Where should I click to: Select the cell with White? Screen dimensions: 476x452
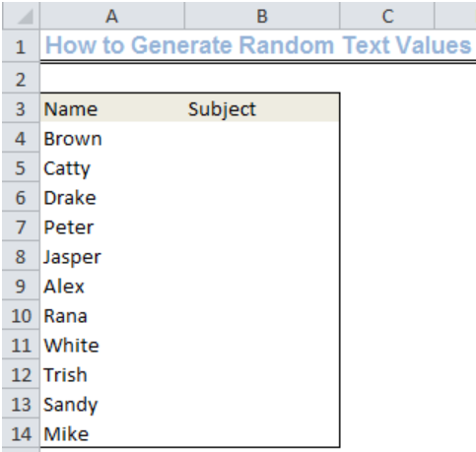coord(112,345)
